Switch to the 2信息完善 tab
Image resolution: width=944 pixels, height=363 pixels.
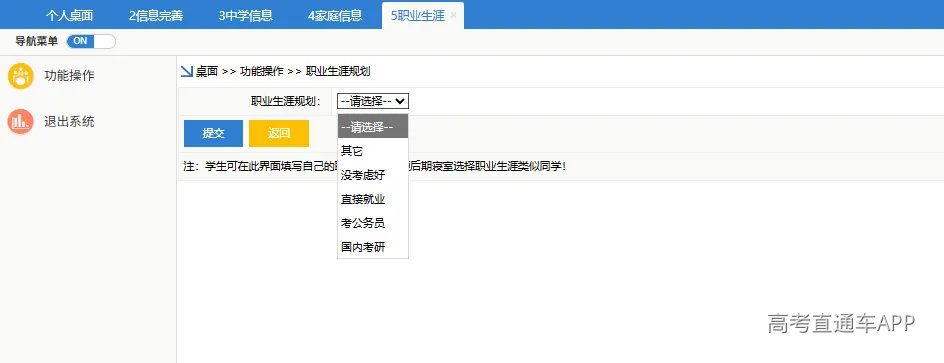pyautogui.click(x=155, y=16)
